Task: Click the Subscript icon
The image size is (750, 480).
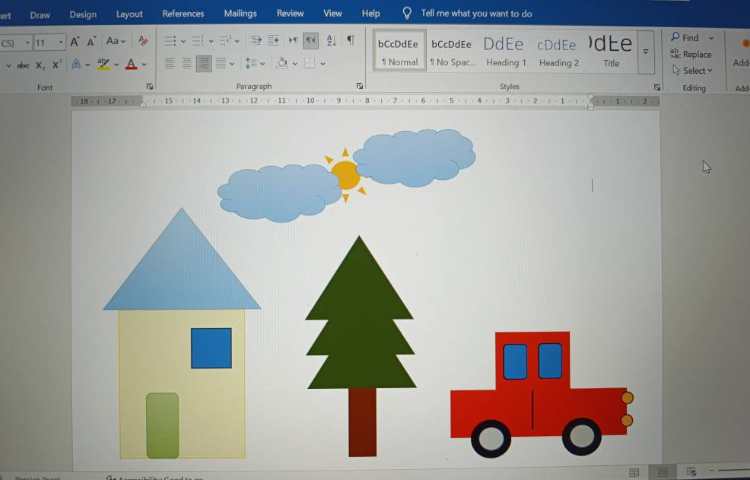Action: click(x=40, y=65)
